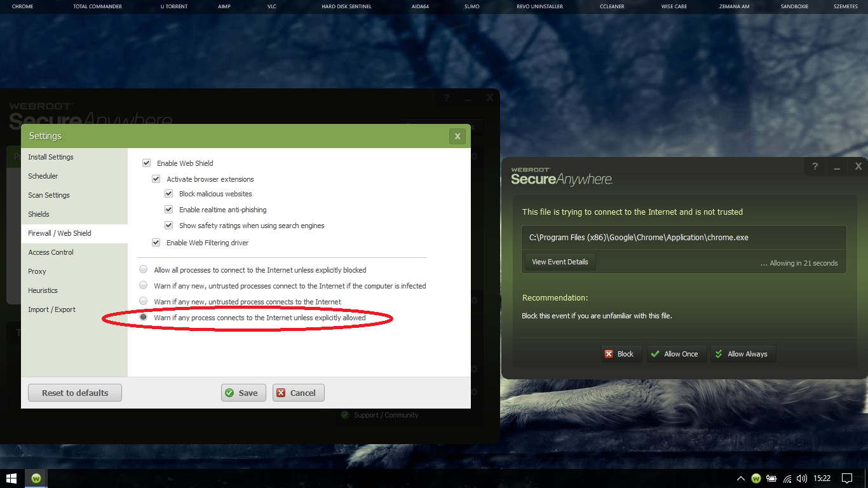Toggle Enable realtime anti-phishing checkbox
The width and height of the screenshot is (868, 488).
point(169,210)
